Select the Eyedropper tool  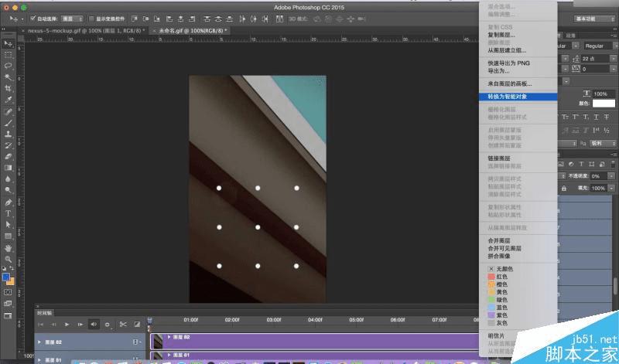8,100
